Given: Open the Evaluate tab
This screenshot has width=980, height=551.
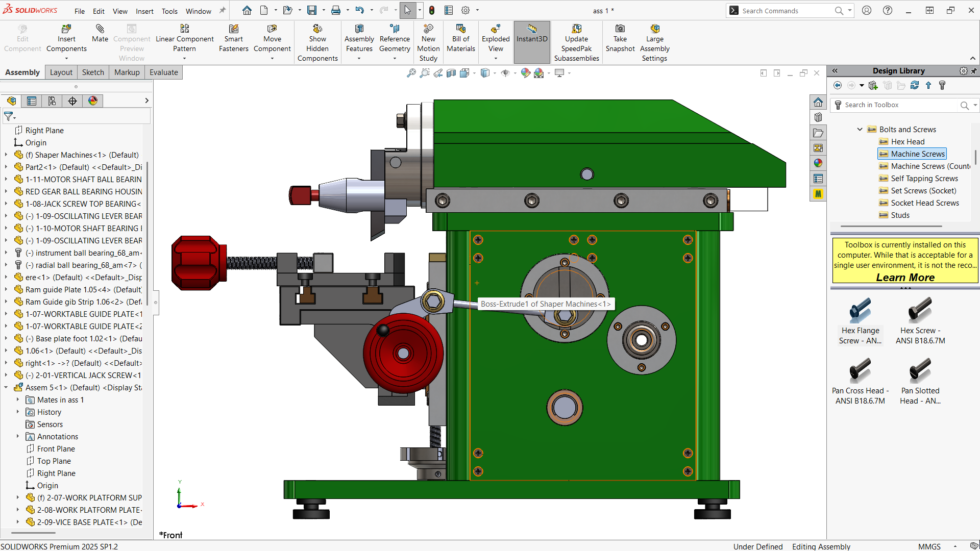Looking at the screenshot, I should tap(164, 72).
